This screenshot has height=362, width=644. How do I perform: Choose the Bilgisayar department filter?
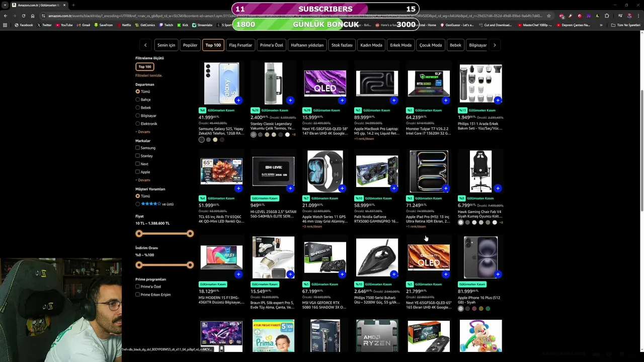coord(138,116)
